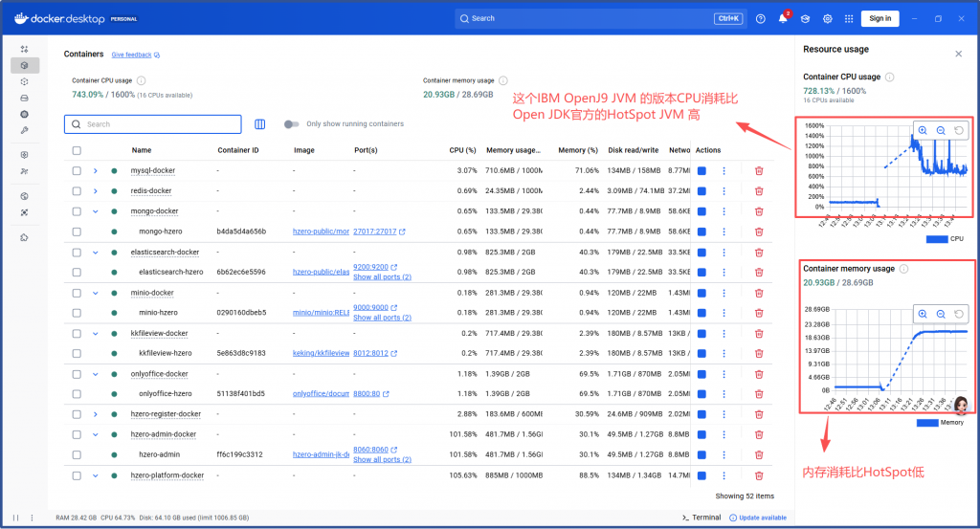Open the Terminal in the status bar
This screenshot has width=980, height=529.
(x=701, y=518)
